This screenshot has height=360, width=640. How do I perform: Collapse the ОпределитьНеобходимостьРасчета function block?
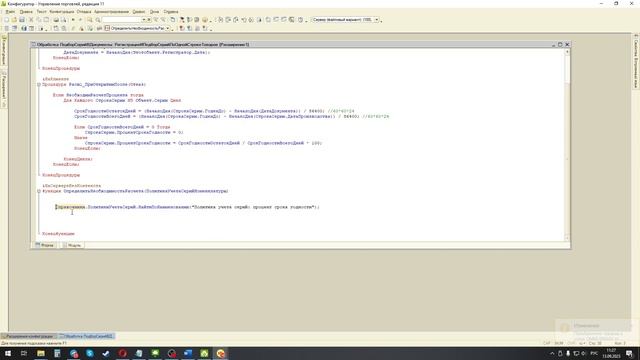[x=39, y=191]
